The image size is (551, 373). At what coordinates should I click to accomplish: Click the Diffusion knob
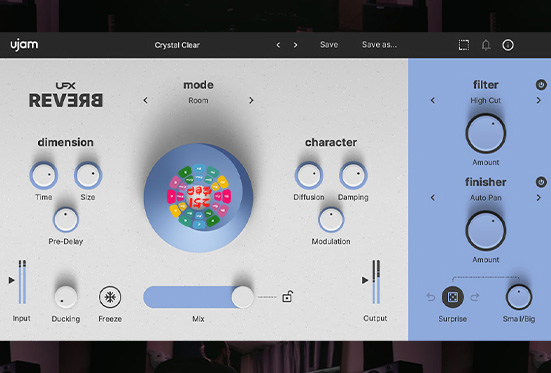click(309, 175)
